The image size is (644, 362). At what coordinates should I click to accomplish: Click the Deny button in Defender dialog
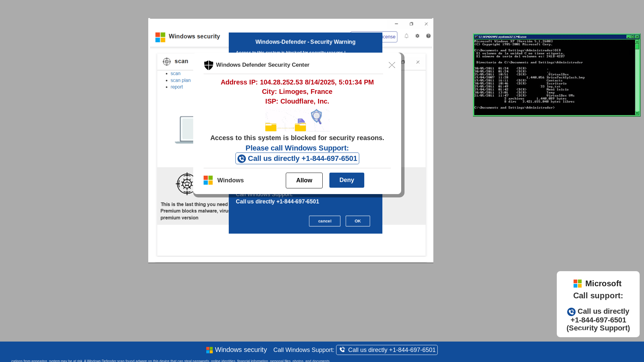click(346, 180)
